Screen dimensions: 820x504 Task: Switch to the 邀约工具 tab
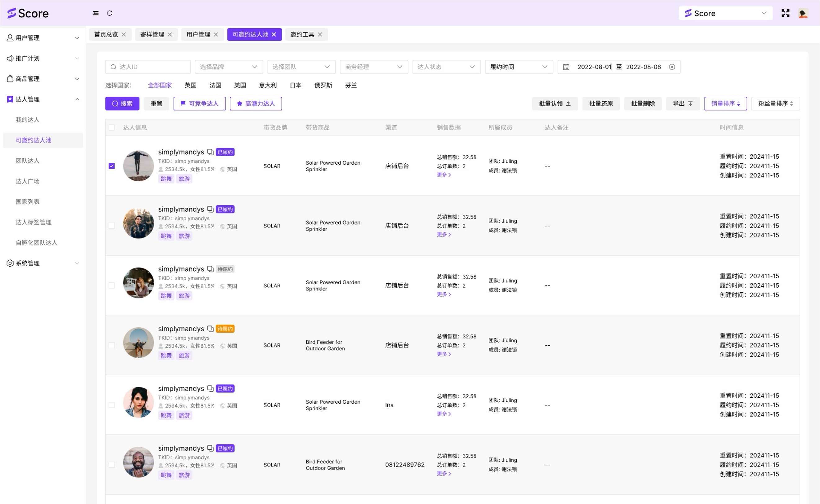303,34
